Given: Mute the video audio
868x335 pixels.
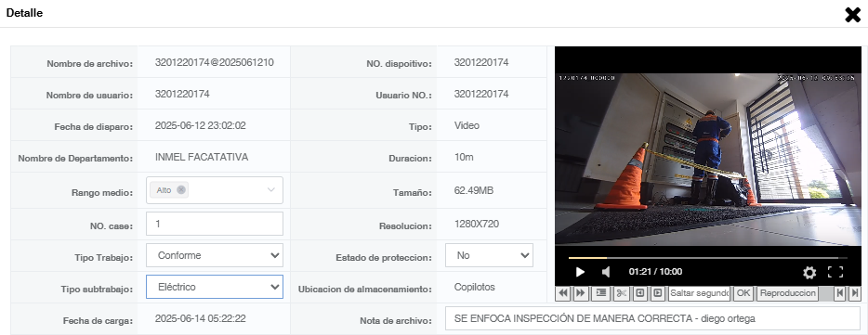Looking at the screenshot, I should click(606, 272).
